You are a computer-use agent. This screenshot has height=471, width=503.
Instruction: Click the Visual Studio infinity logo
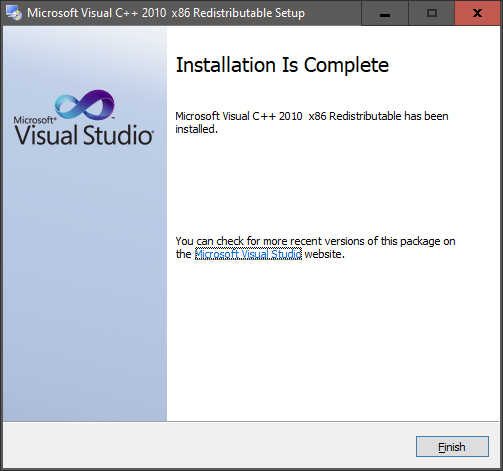(x=85, y=105)
